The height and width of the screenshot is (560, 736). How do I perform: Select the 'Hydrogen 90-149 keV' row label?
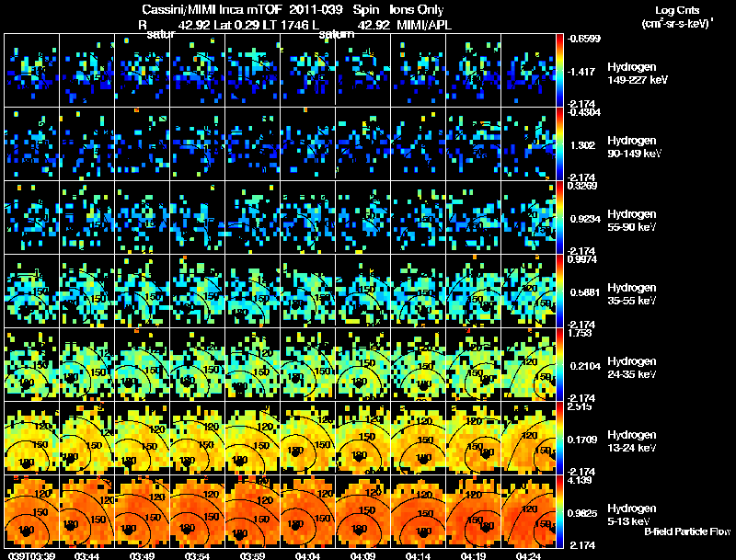(x=634, y=147)
